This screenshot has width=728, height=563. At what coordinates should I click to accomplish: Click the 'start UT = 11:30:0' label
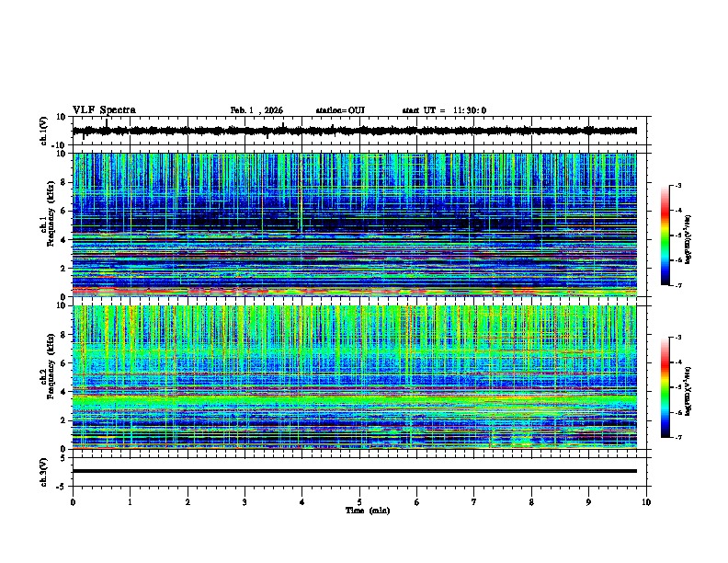[x=444, y=110]
